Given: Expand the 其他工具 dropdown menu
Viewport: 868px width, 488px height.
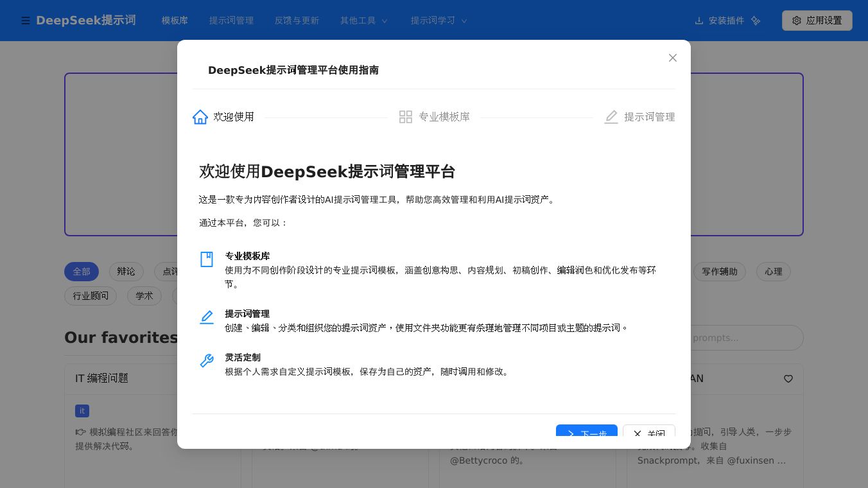Looking at the screenshot, I should pyautogui.click(x=364, y=21).
